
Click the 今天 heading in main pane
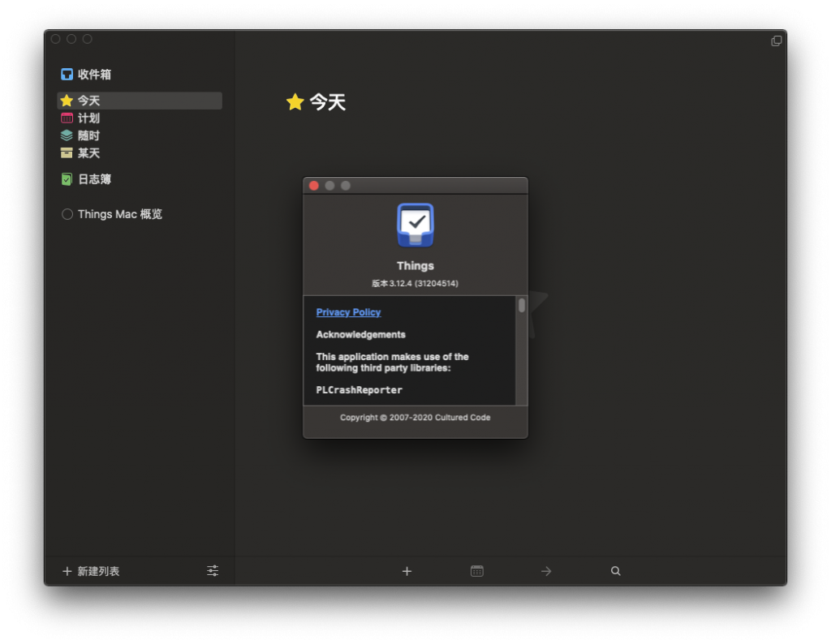tap(328, 101)
